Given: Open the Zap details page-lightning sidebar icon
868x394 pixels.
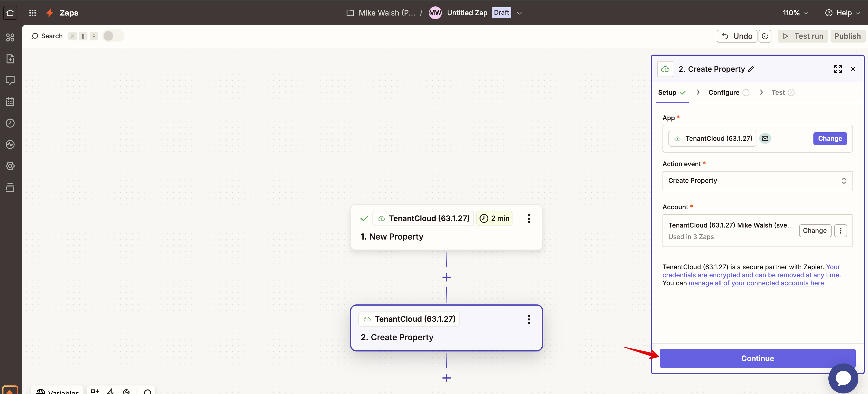Looking at the screenshot, I should (10, 59).
